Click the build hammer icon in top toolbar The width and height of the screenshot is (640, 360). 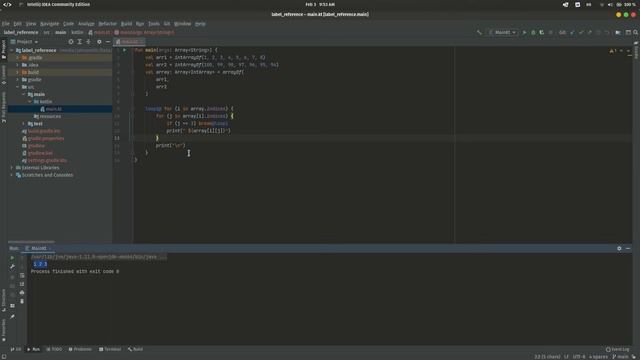point(479,32)
